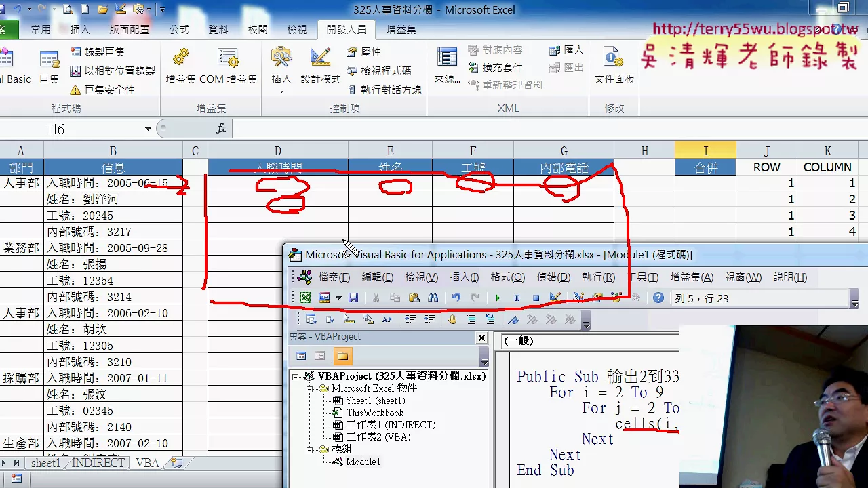Toggle breakpoint with the hand icon
Screen dimensions: 868x488
tap(452, 319)
